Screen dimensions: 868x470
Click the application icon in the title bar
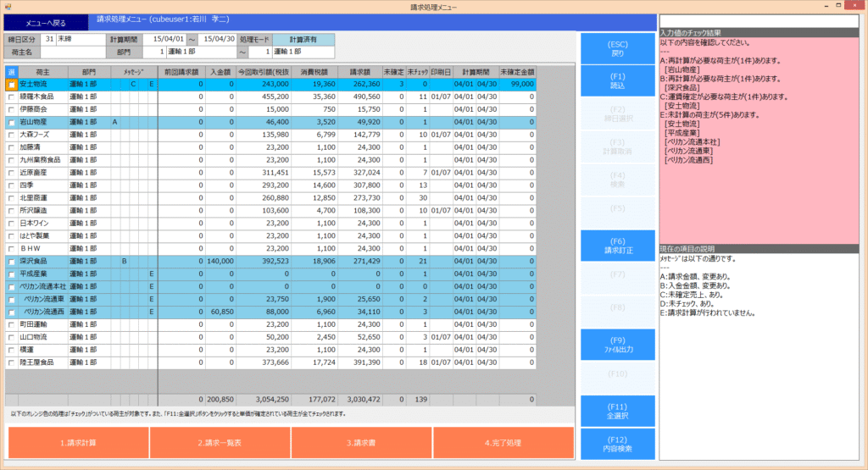[x=7, y=7]
